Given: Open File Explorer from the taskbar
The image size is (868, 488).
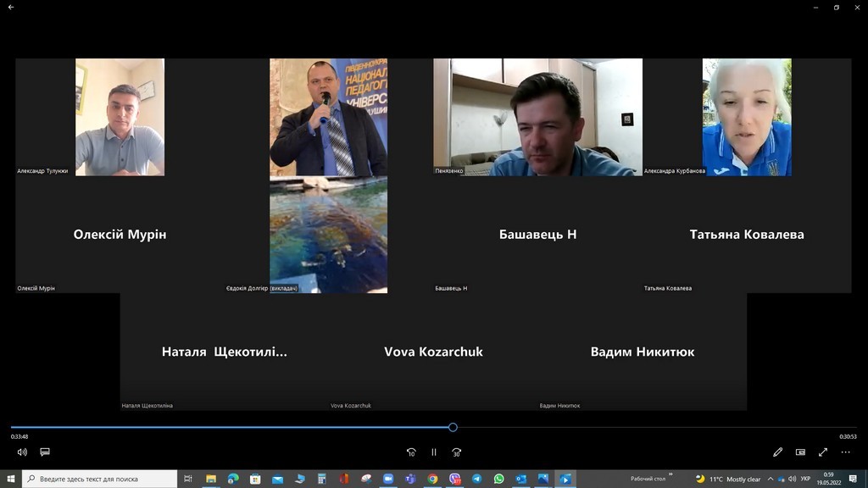Looking at the screenshot, I should click(x=211, y=479).
